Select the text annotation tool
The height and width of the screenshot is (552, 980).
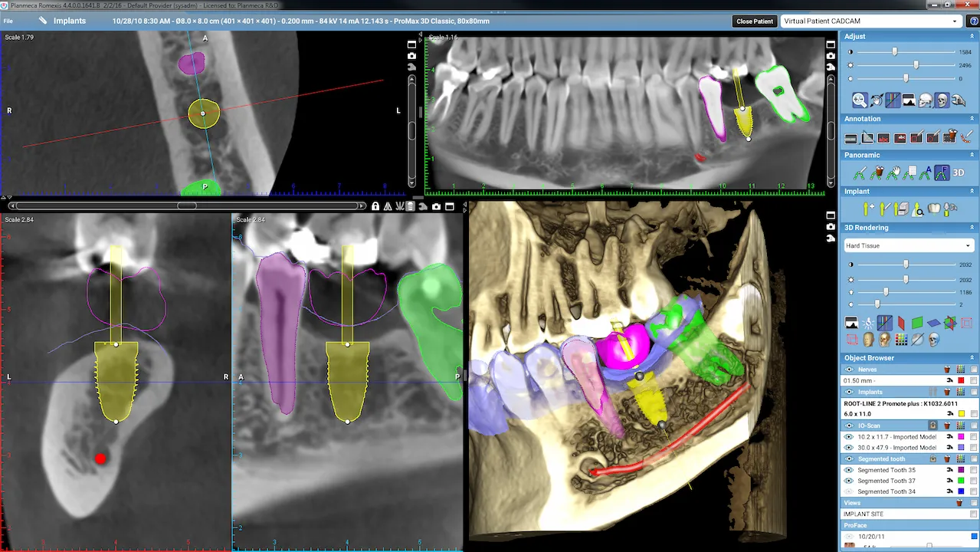click(883, 138)
